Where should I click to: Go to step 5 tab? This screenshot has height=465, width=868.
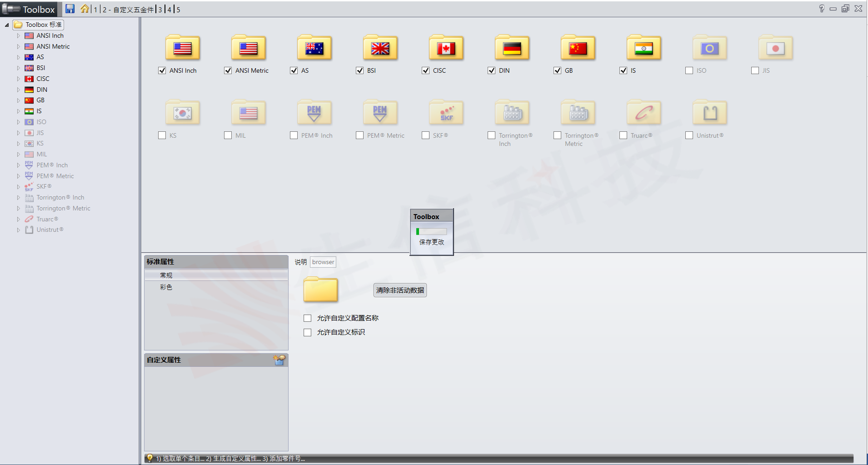coord(178,10)
